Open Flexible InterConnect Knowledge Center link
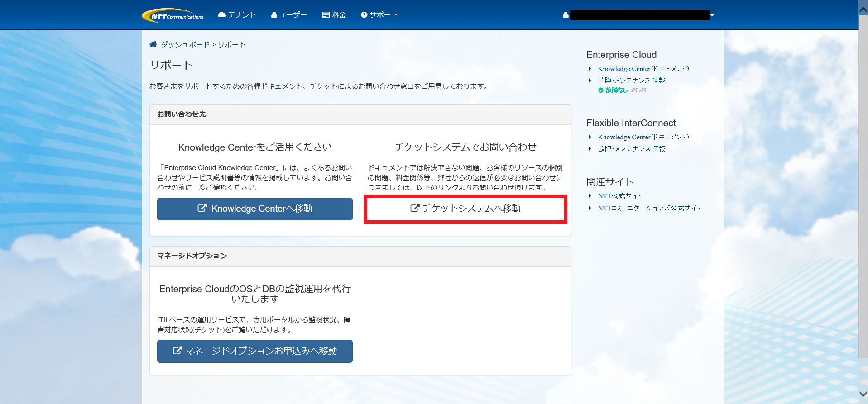The height and width of the screenshot is (404, 868). 643,137
